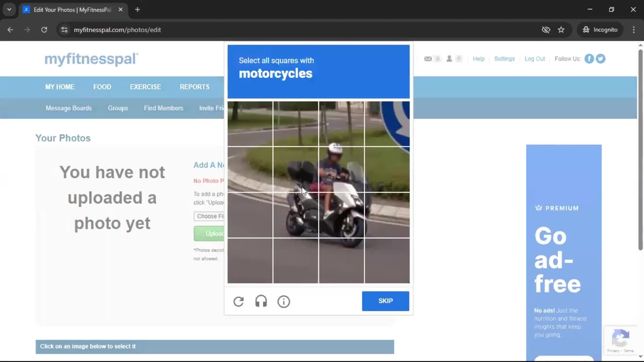Image resolution: width=644 pixels, height=362 pixels.
Task: Reload the page via browser refresh icon
Action: tap(44, 30)
